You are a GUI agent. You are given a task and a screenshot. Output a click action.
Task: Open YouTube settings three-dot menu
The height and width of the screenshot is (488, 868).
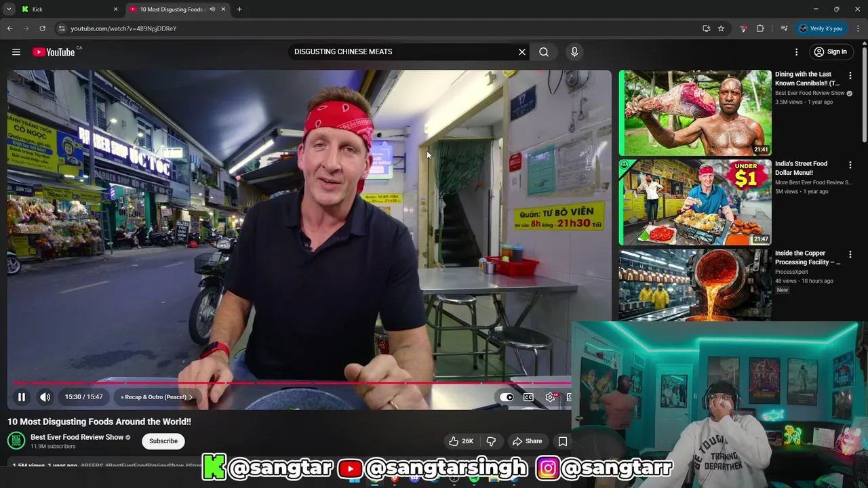pyautogui.click(x=797, y=52)
